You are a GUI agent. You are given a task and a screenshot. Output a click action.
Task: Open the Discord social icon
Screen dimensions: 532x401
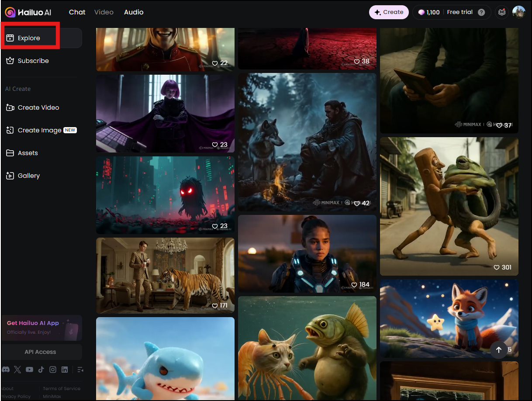coord(6,370)
